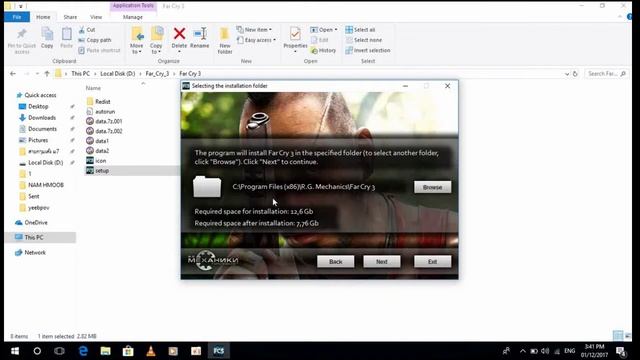Switch to the Home ribbon tab
Viewport: 640px width, 360px height.
pos(43,17)
